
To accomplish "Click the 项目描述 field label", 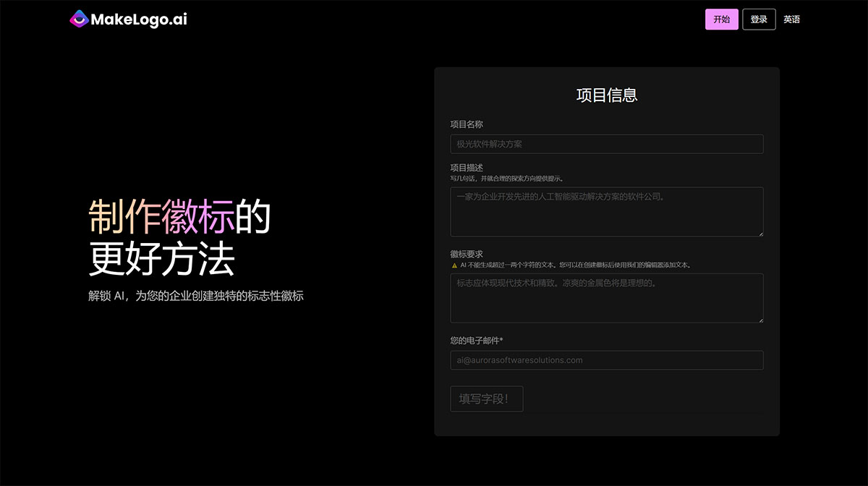I will [467, 167].
